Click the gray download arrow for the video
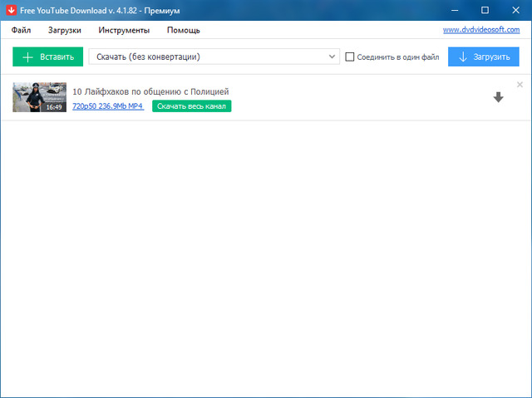Image resolution: width=532 pixels, height=398 pixels. point(498,97)
